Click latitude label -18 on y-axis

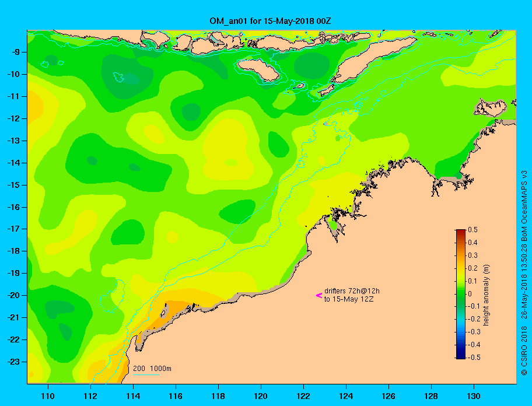pyautogui.click(x=13, y=251)
